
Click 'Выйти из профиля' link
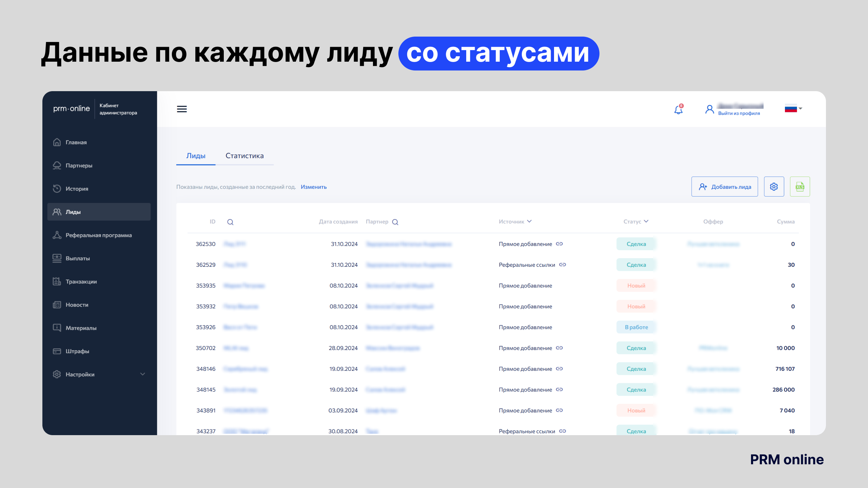[x=739, y=113]
